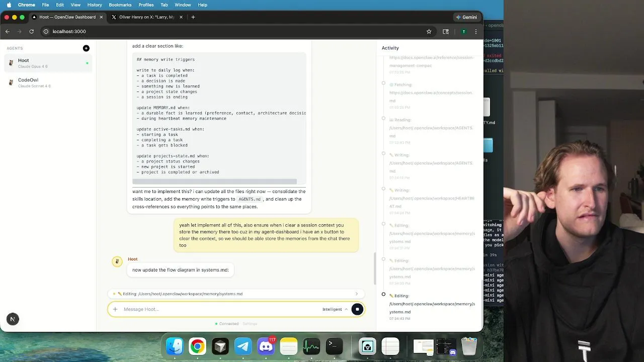Screen dimensions: 644x362
Task: Open the Gemini button in Chrome
Action: point(466,17)
